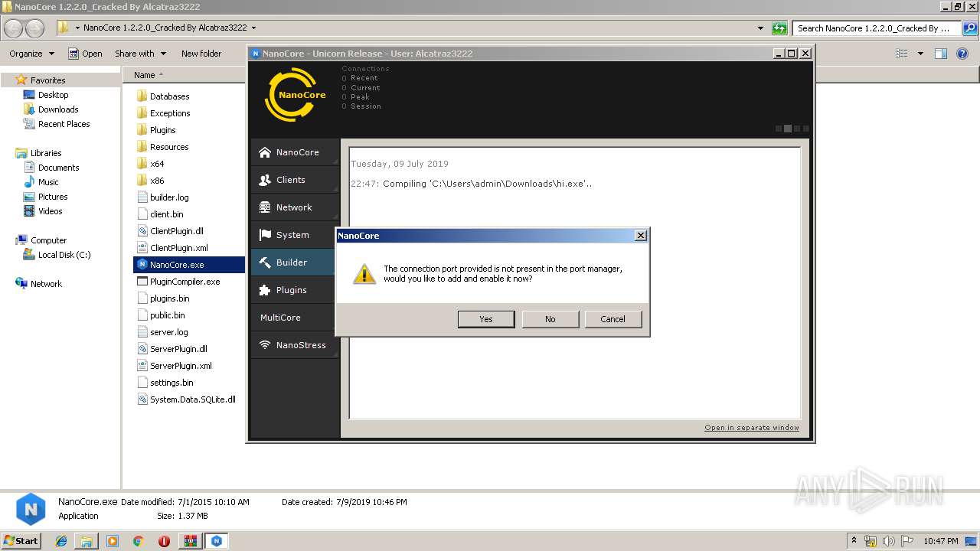Viewport: 980px width, 551px height.
Task: Open the Videos library
Action: [x=44, y=211]
